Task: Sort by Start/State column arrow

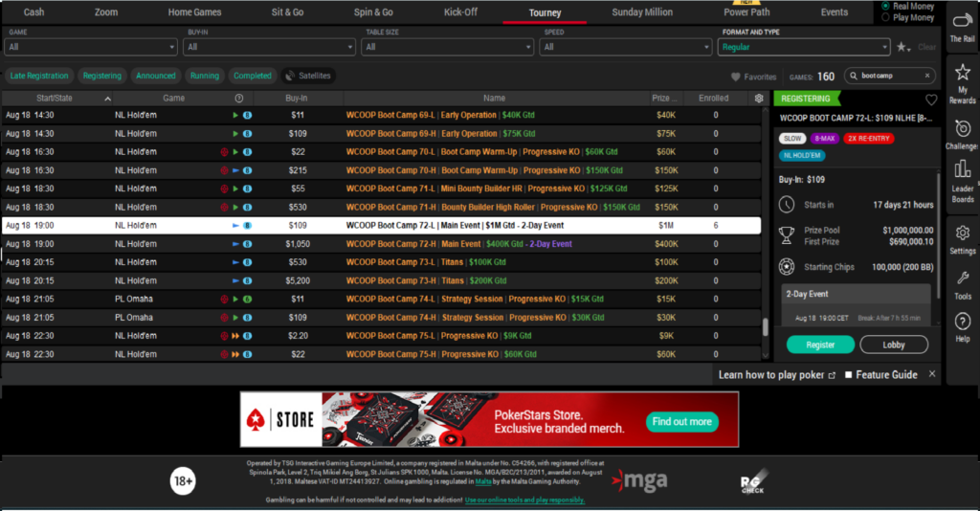Action: point(107,99)
